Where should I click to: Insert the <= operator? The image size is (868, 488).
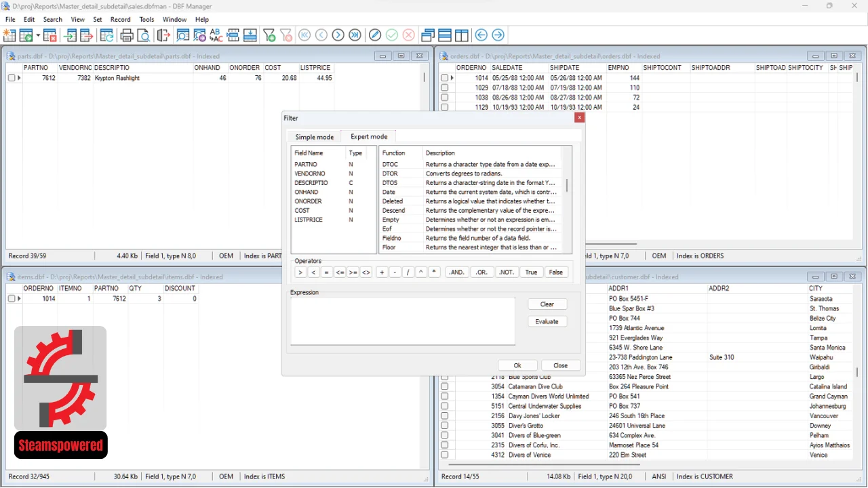340,272
